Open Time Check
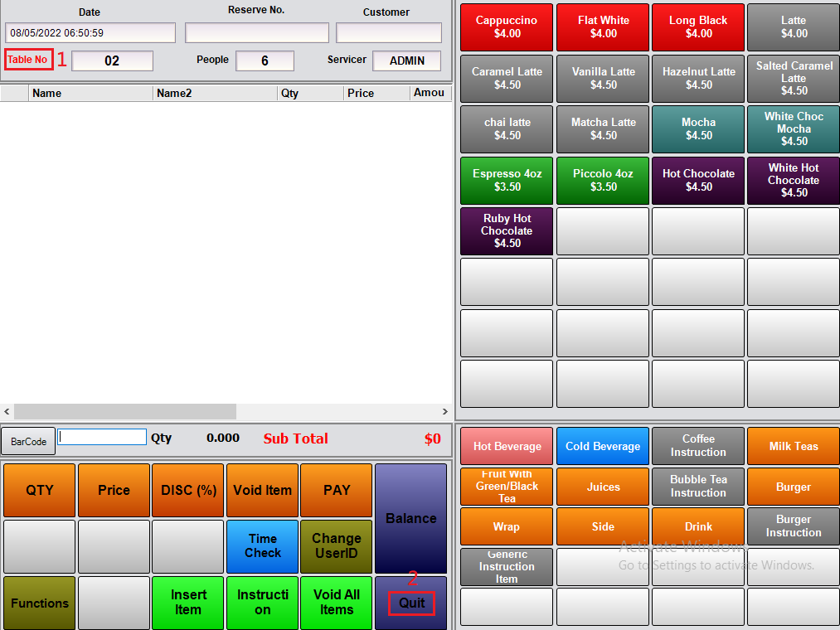Image resolution: width=840 pixels, height=630 pixels. point(263,546)
